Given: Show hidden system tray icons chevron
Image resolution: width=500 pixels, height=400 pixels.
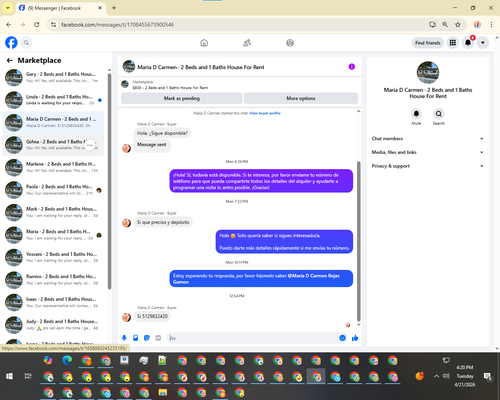Looking at the screenshot, I should (x=436, y=376).
